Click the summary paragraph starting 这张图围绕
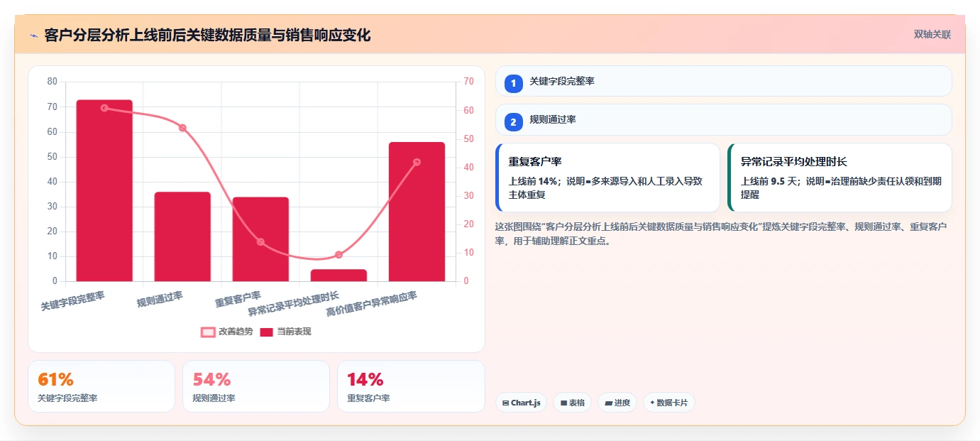 [722, 234]
